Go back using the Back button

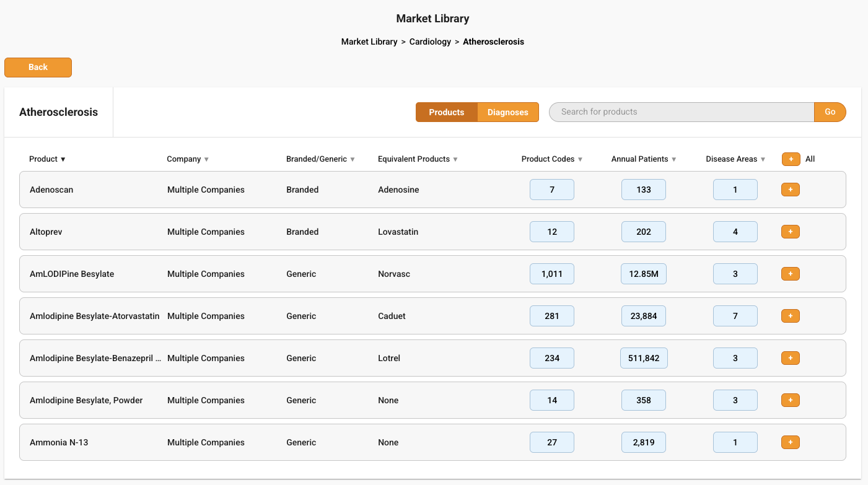[x=38, y=68]
